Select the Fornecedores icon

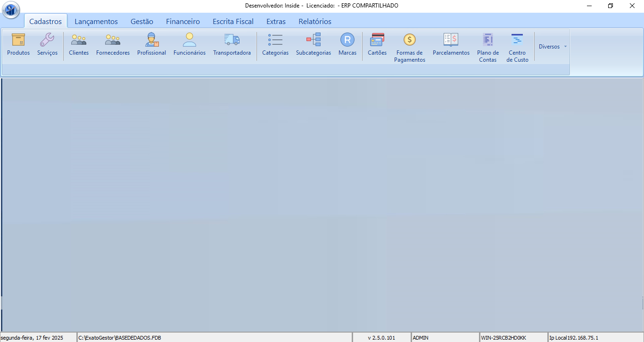pyautogui.click(x=113, y=40)
